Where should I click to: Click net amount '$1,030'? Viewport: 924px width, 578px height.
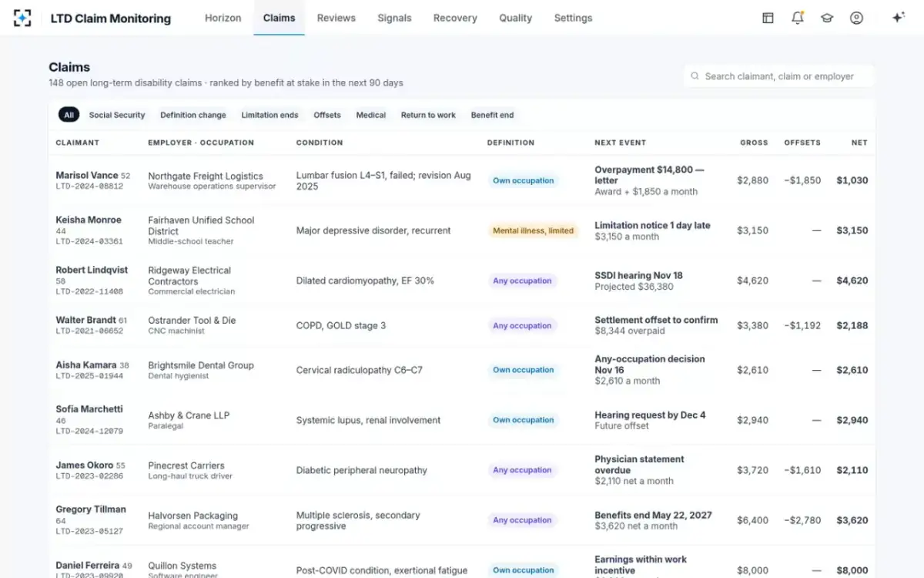852,180
